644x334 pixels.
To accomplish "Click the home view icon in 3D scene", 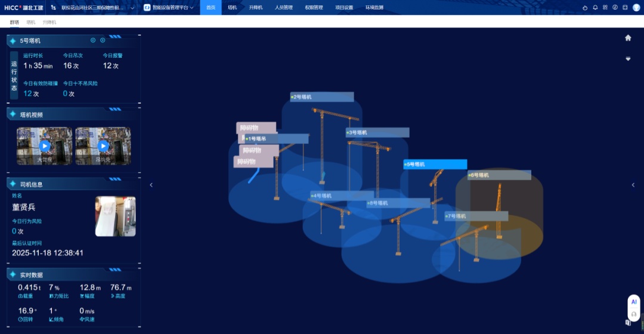I will click(628, 38).
